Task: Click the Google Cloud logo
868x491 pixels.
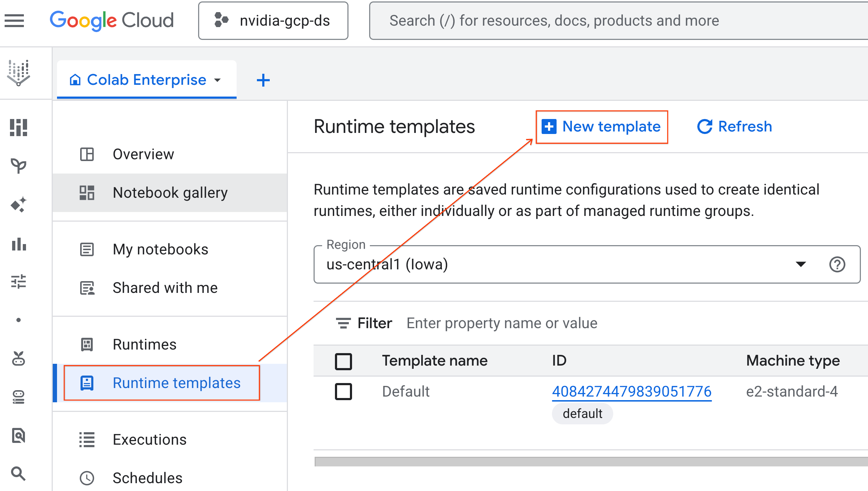Action: pyautogui.click(x=112, y=20)
